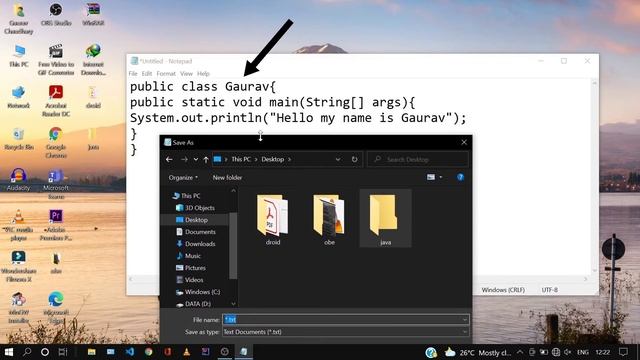
Task: Show hidden system tray icons
Action: pyautogui.click(x=520, y=352)
